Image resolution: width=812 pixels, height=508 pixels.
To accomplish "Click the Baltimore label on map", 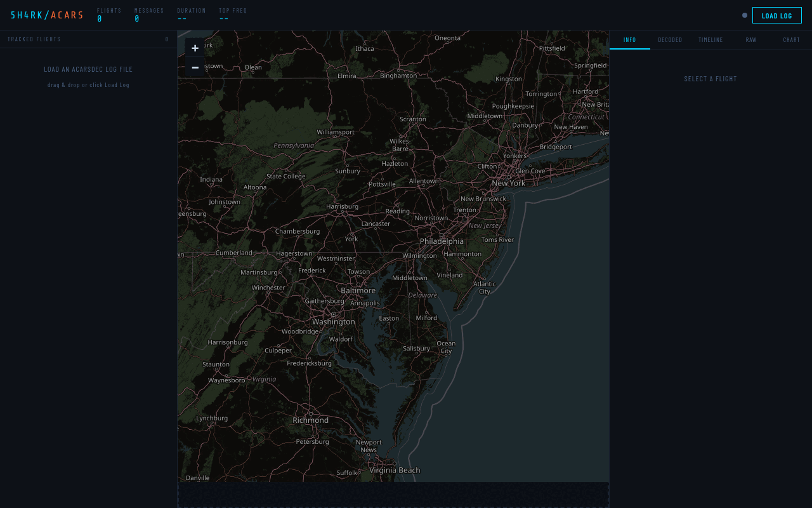I will [358, 290].
